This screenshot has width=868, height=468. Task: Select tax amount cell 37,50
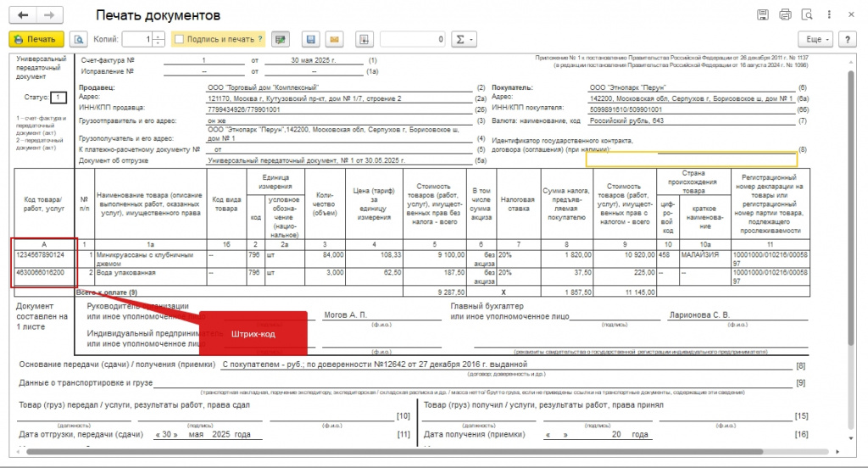566,277
